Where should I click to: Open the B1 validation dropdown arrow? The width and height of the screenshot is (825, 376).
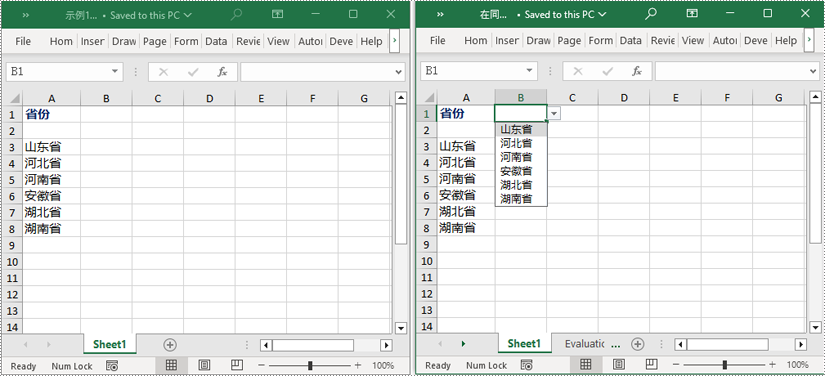click(555, 114)
